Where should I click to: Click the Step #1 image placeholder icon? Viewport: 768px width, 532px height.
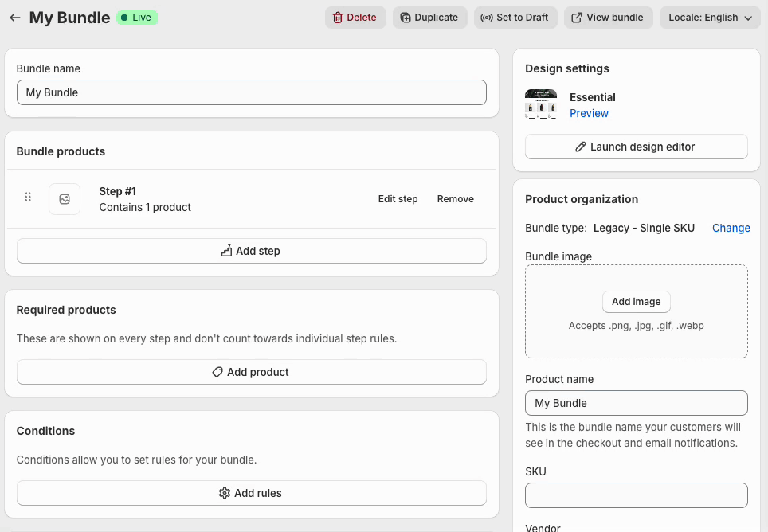[x=65, y=199]
